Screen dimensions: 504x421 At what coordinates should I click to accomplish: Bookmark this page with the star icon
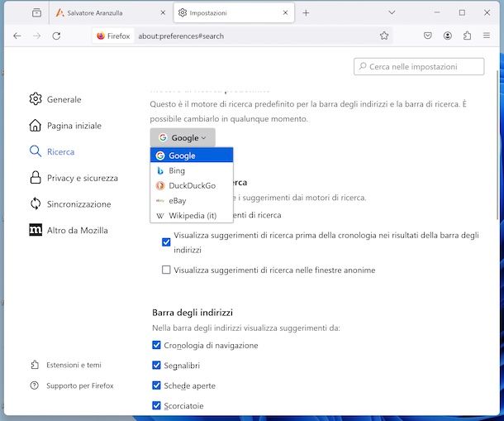384,36
